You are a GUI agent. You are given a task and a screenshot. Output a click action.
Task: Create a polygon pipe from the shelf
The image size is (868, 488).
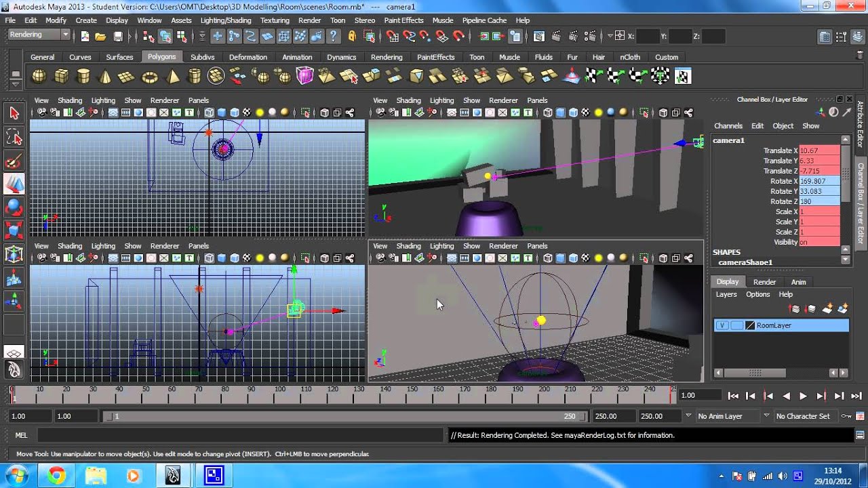click(x=195, y=76)
